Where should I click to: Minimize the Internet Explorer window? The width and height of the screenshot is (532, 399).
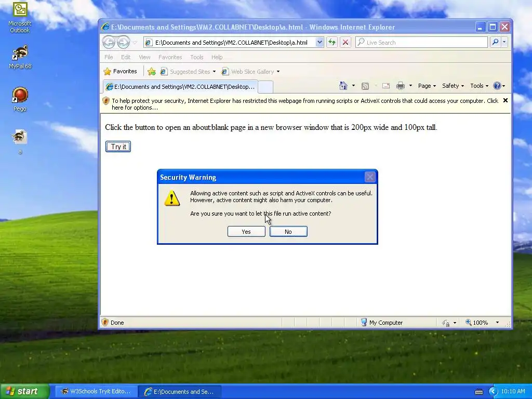tap(480, 27)
